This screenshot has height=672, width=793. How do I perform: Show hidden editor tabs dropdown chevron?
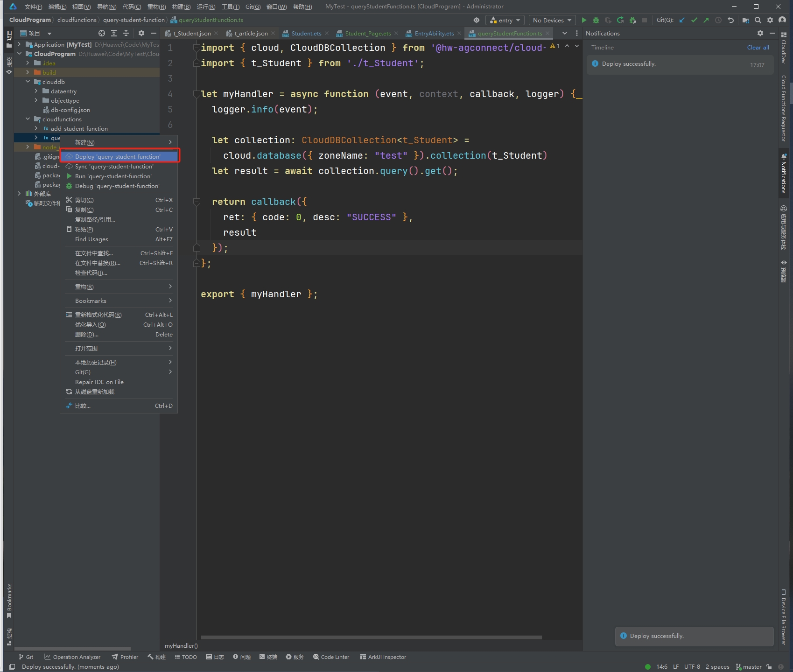click(565, 33)
